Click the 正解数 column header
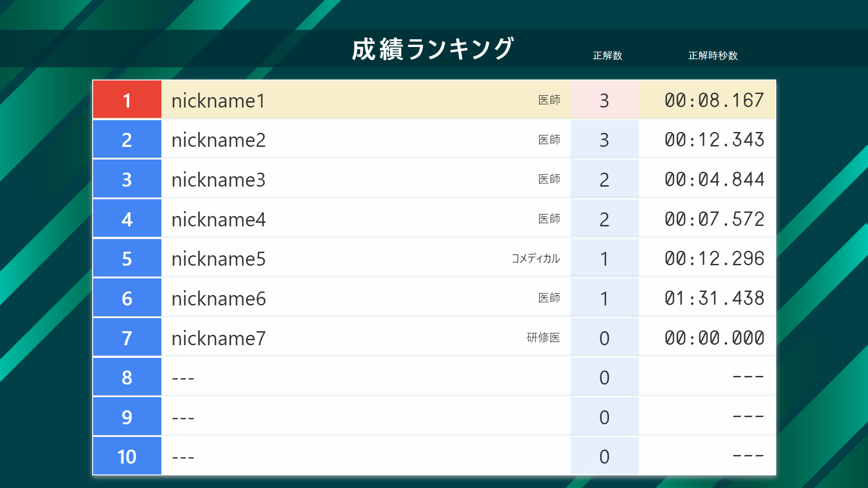The width and height of the screenshot is (868, 488). pos(607,56)
